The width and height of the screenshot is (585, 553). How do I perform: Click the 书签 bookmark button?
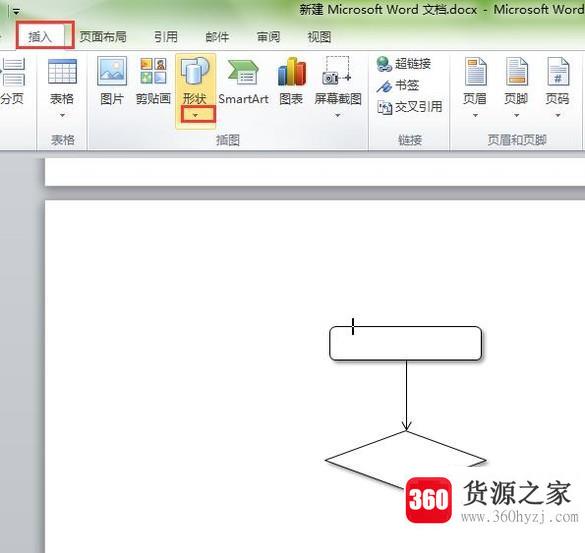coord(398,85)
